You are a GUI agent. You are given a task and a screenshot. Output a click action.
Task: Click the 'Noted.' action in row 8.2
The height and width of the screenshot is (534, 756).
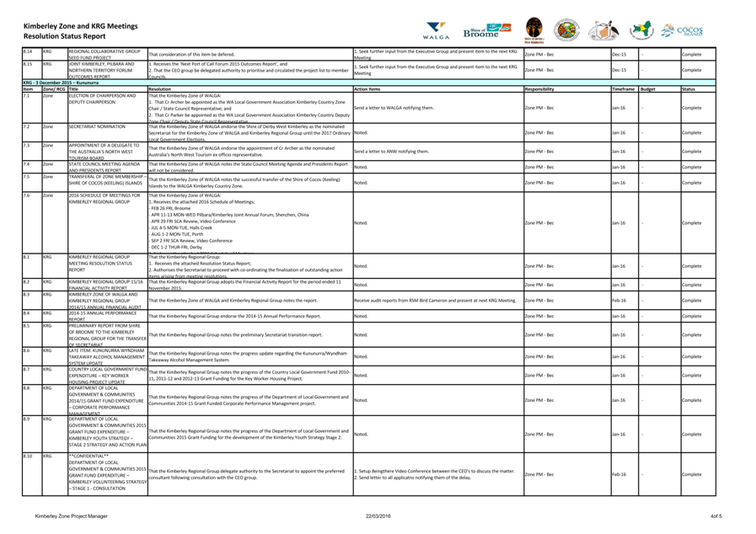tap(361, 285)
